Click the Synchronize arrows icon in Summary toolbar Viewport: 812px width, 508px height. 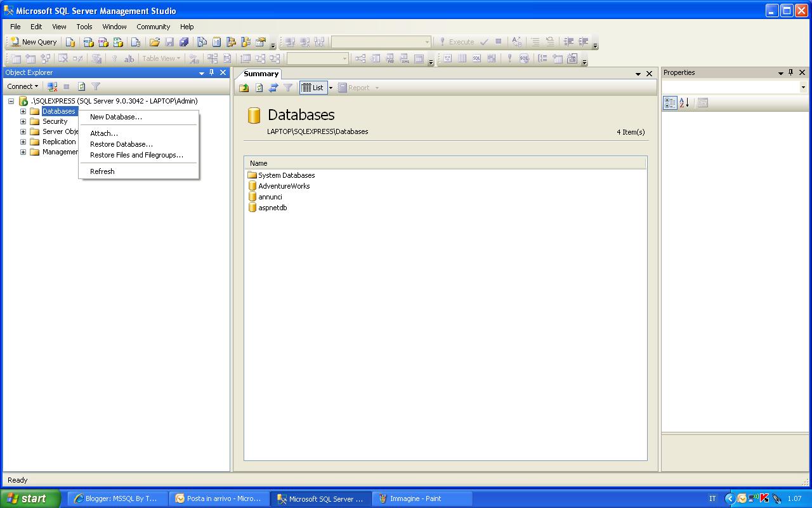pos(273,88)
